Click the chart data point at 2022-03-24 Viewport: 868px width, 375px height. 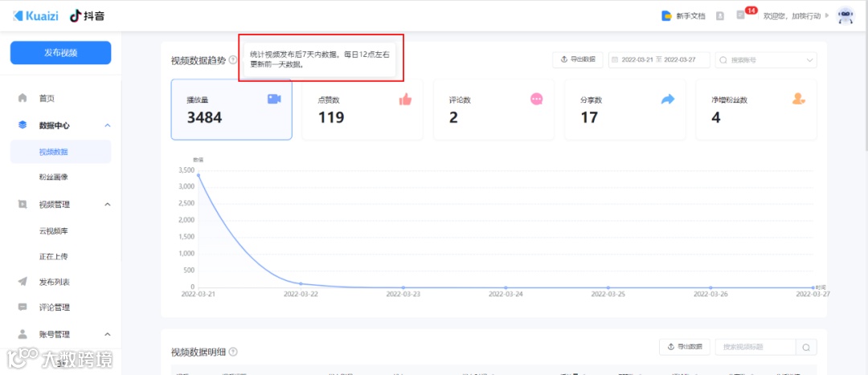506,287
